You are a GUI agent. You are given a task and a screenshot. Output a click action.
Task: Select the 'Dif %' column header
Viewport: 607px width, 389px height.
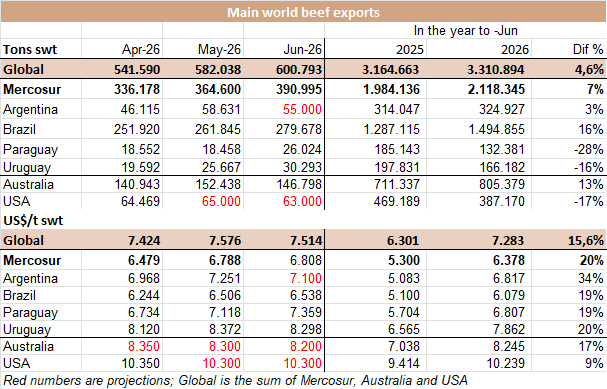tap(588, 50)
